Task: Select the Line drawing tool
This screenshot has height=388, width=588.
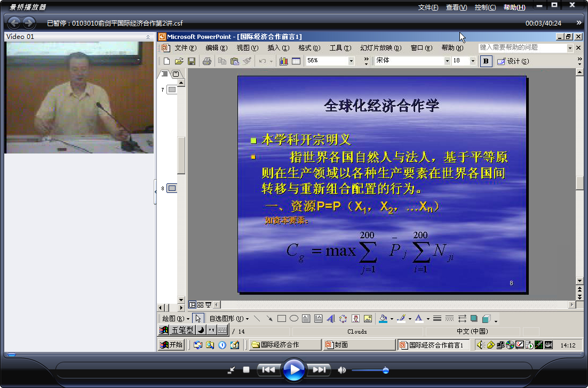Action: [x=257, y=319]
